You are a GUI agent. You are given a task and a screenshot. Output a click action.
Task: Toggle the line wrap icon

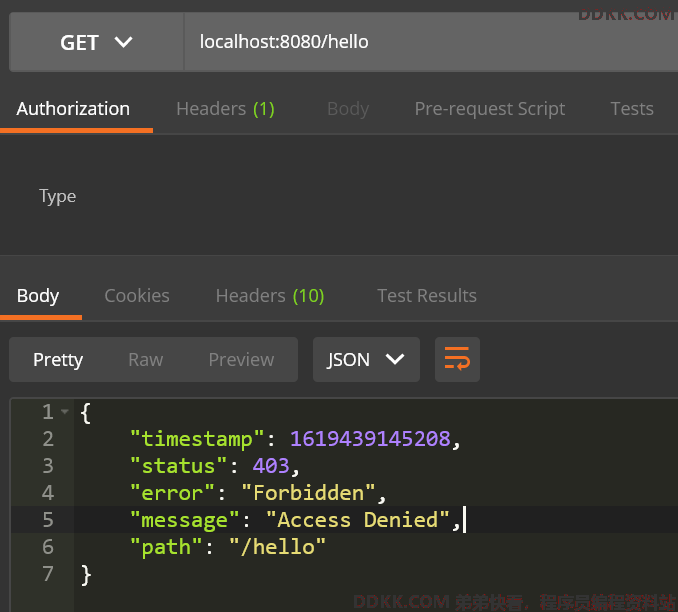[457, 360]
